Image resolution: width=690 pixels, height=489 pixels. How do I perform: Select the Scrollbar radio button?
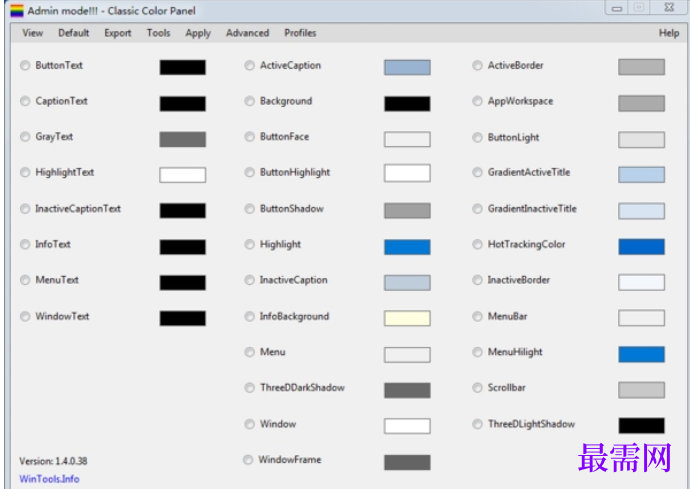coord(477,388)
